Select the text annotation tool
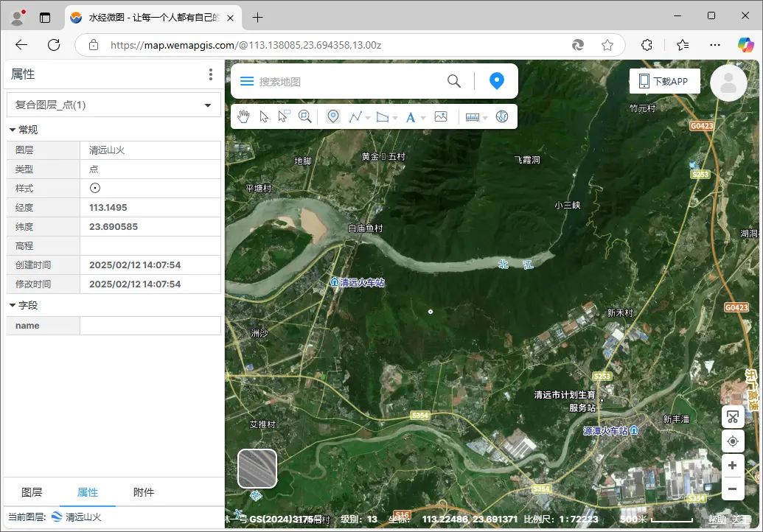The image size is (763, 532). [x=411, y=117]
